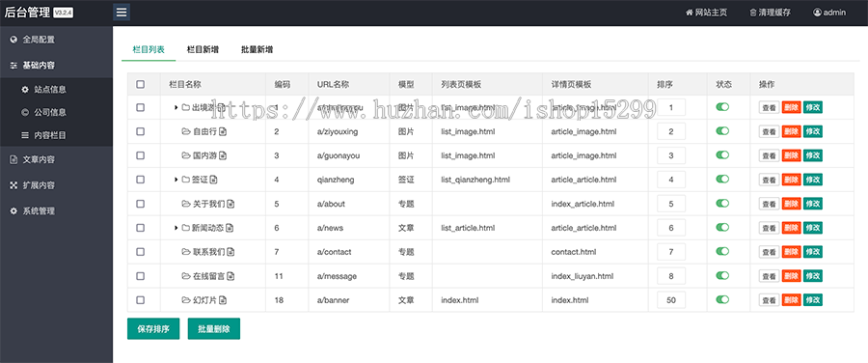The height and width of the screenshot is (363, 868).
Task: Focus sort order field of 新闻动态 row
Action: coord(671,228)
